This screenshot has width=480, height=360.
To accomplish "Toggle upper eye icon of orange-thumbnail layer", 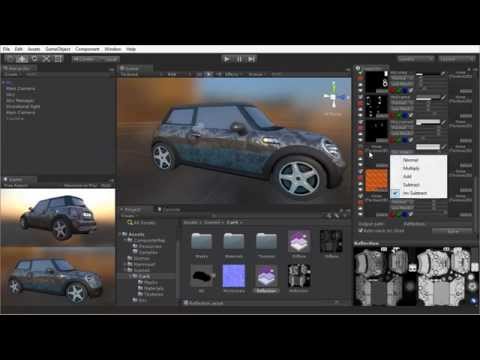I will 360,184.
